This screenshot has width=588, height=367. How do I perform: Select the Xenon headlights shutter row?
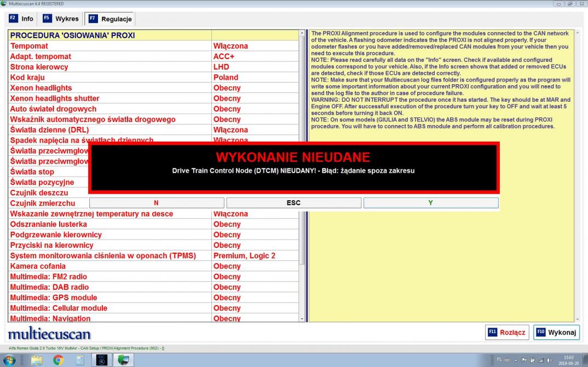click(153, 98)
